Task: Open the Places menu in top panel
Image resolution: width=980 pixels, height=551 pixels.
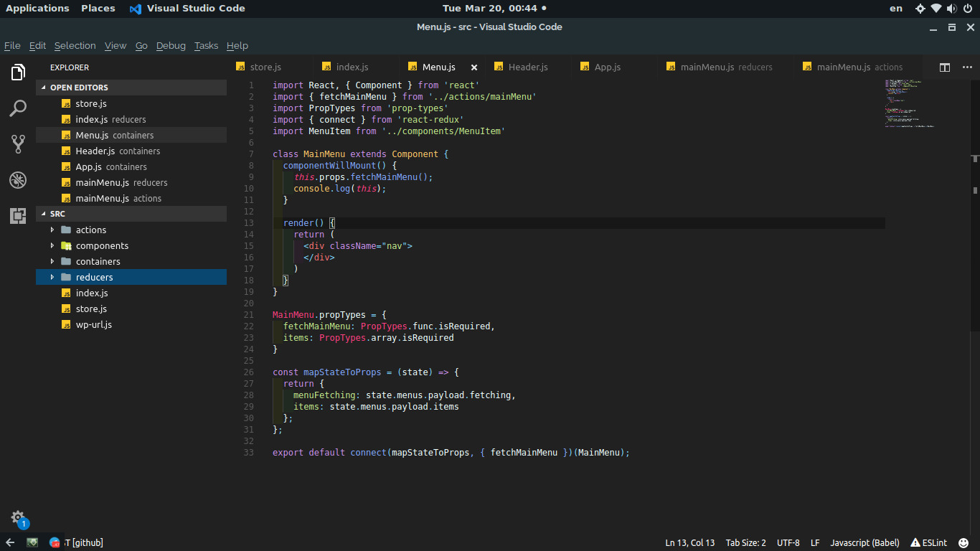Action: (98, 9)
